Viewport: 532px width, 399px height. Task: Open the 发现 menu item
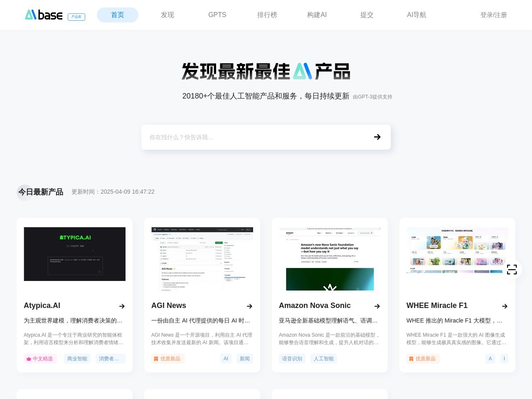click(x=167, y=15)
